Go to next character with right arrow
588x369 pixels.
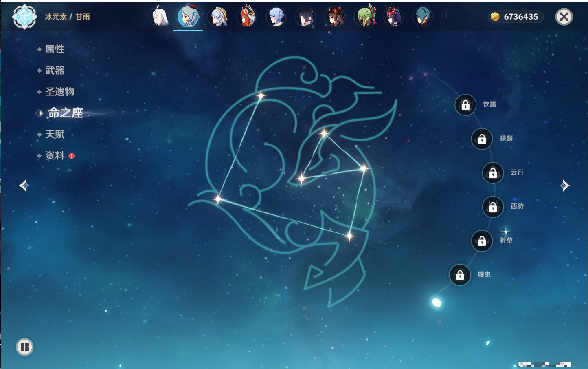(x=565, y=186)
